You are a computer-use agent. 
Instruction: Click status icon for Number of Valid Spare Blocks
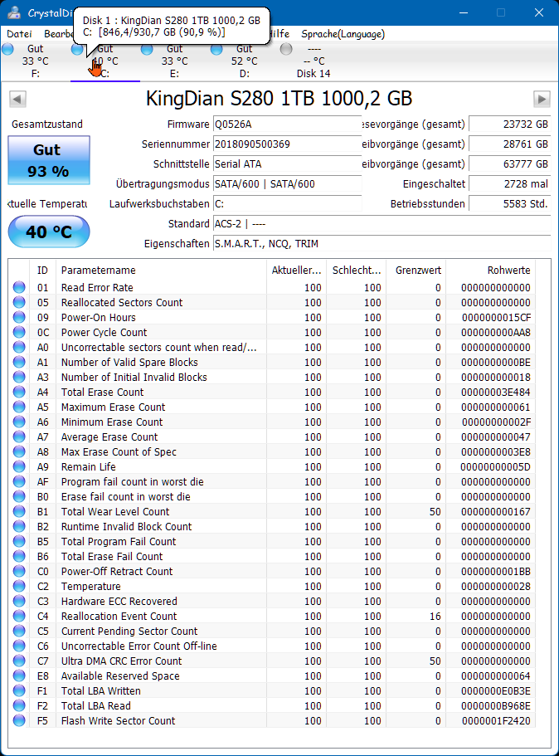(19, 363)
